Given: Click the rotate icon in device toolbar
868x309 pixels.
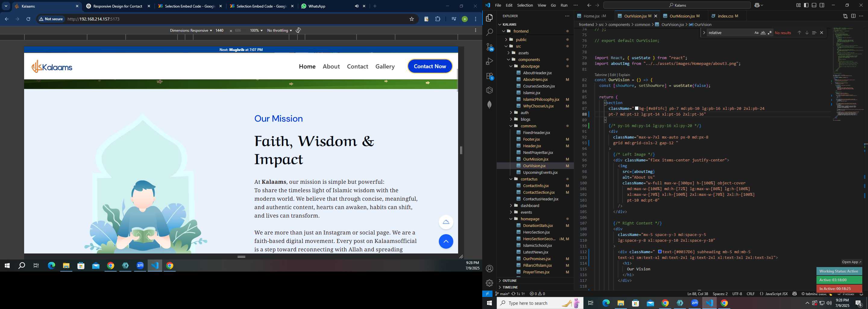Looking at the screenshot, I should pyautogui.click(x=298, y=30).
